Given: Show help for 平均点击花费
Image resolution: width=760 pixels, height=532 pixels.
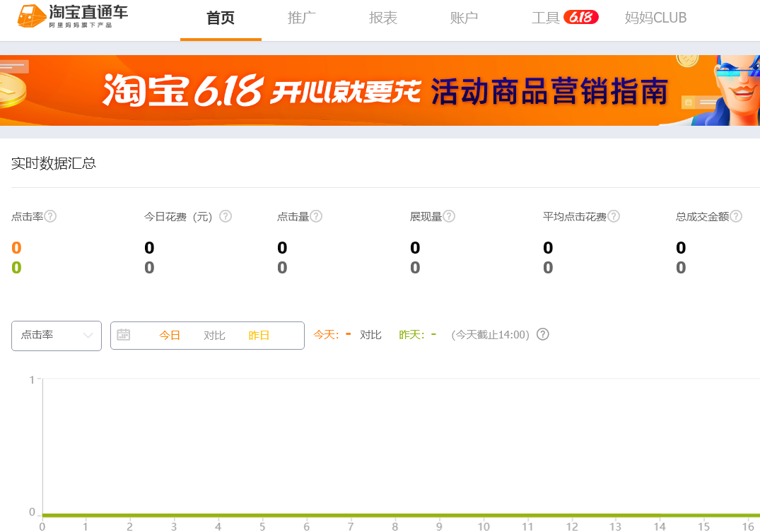Looking at the screenshot, I should [614, 216].
